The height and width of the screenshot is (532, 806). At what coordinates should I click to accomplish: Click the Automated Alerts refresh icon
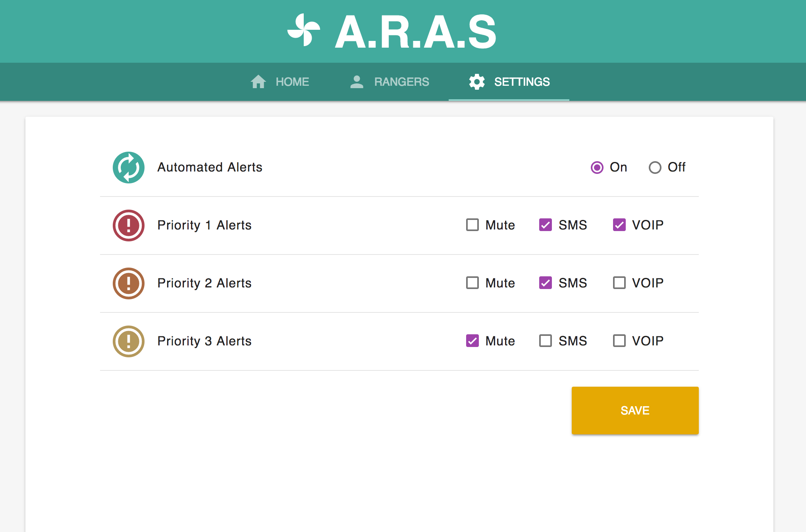click(x=129, y=168)
